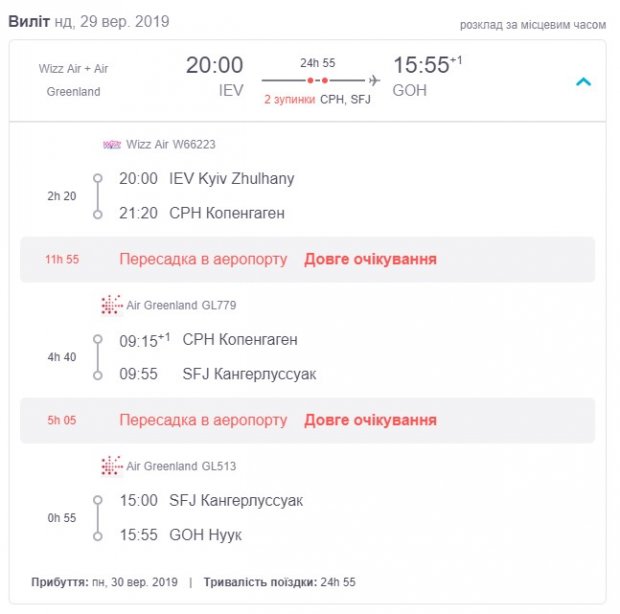Collapse flight details with the blue chevron
This screenshot has height=614, width=620.
(x=583, y=82)
